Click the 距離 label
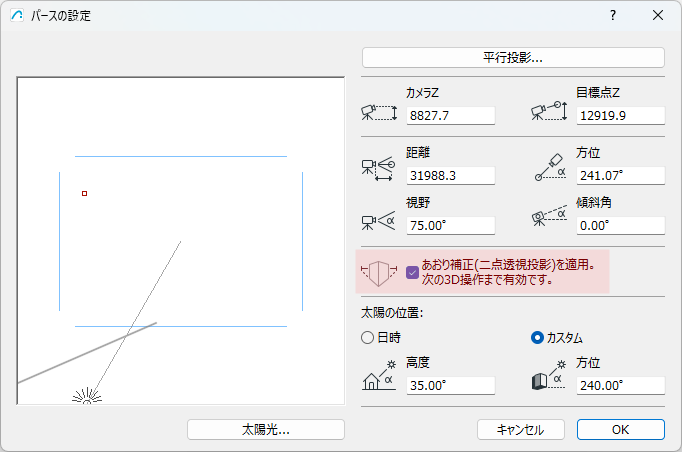The height and width of the screenshot is (452, 682). click(x=418, y=153)
